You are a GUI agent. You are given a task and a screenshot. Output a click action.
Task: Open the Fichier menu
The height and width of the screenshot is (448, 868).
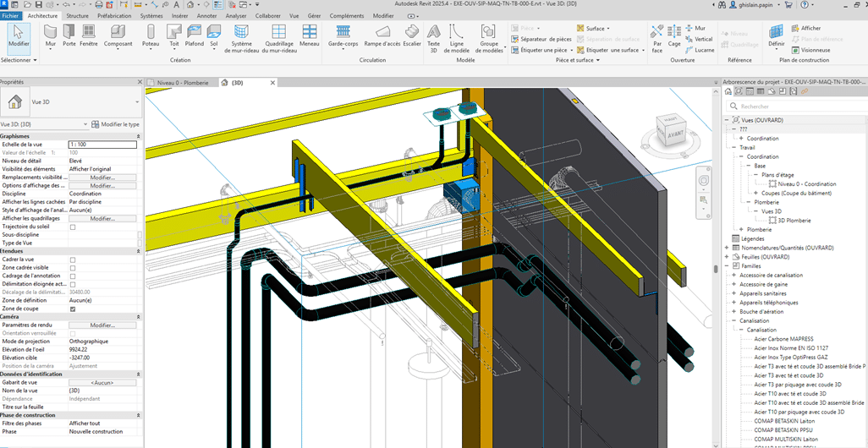(10, 16)
